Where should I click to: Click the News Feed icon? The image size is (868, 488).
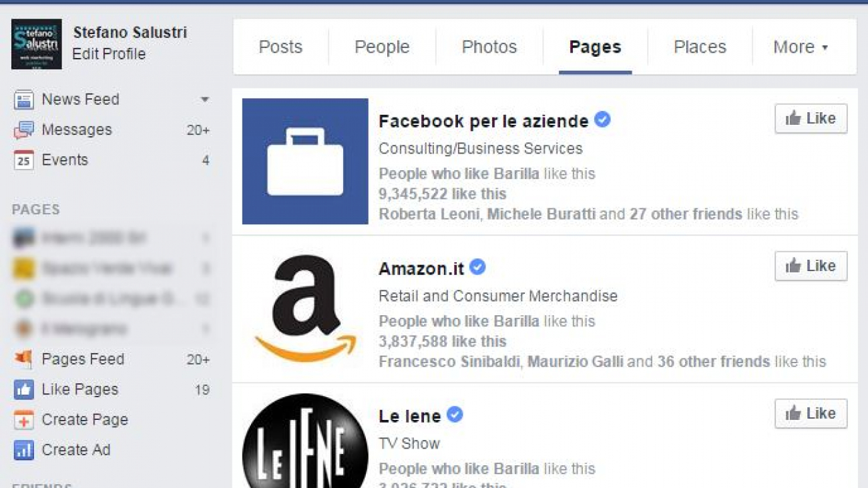tap(23, 100)
